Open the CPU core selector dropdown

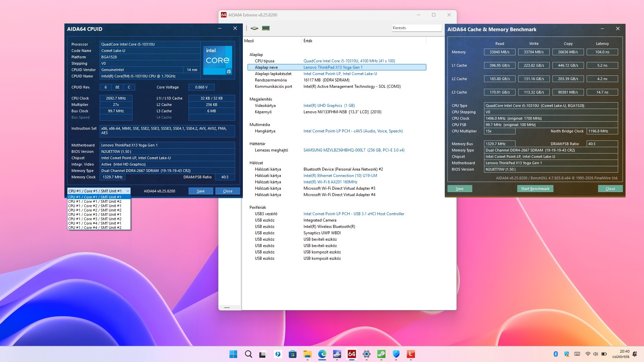click(99, 191)
